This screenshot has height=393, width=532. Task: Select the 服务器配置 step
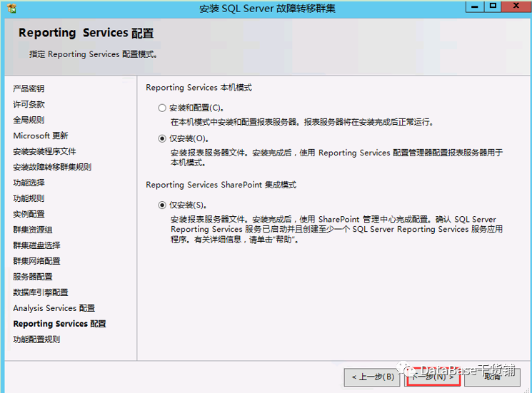(x=33, y=277)
